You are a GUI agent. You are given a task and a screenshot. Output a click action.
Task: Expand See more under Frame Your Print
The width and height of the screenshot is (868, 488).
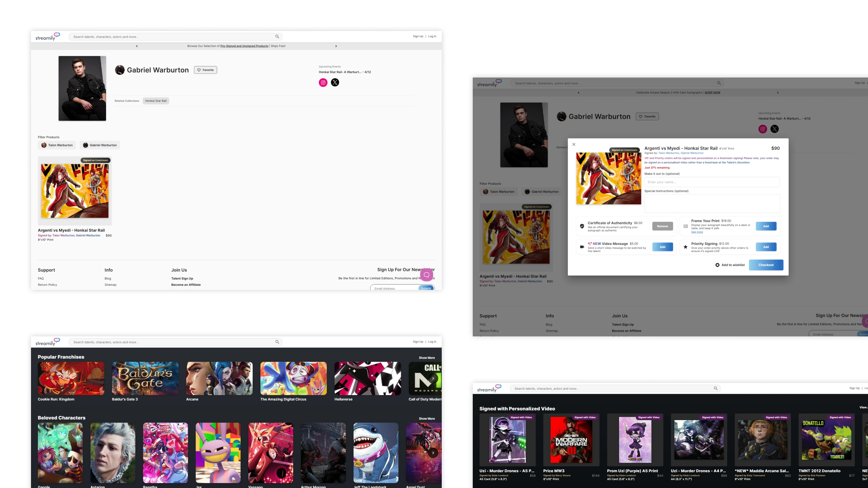coord(697,232)
